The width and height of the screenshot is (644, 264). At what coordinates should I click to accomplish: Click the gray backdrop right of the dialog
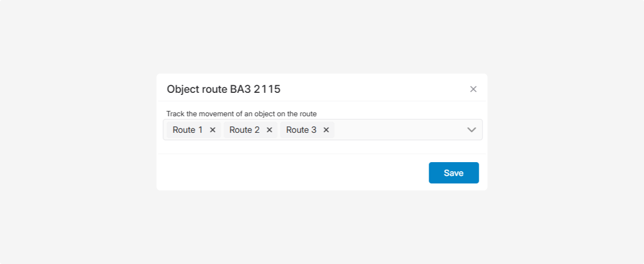tap(565, 132)
